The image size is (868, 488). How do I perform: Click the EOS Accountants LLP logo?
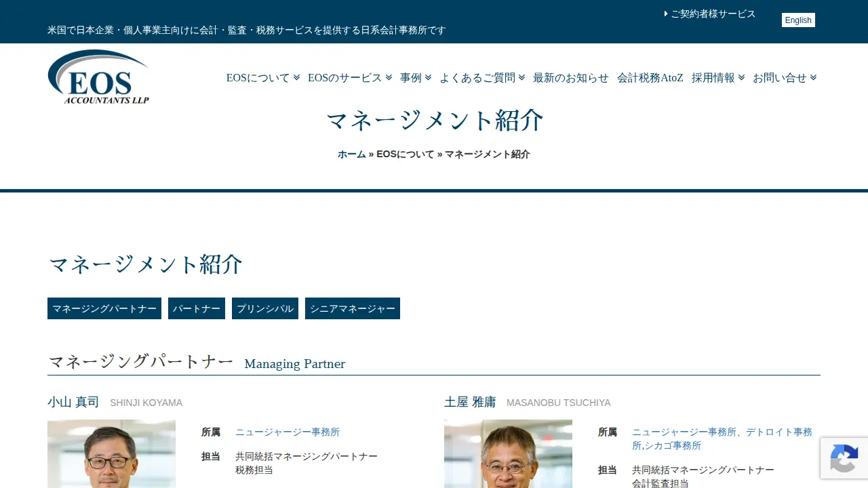(98, 77)
